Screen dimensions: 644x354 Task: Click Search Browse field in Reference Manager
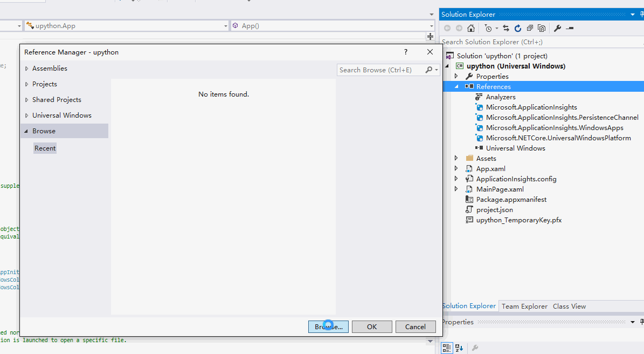(380, 70)
